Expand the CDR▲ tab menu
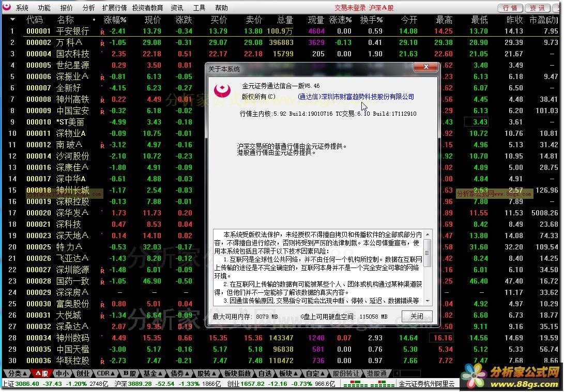The image size is (564, 392). pyautogui.click(x=105, y=374)
